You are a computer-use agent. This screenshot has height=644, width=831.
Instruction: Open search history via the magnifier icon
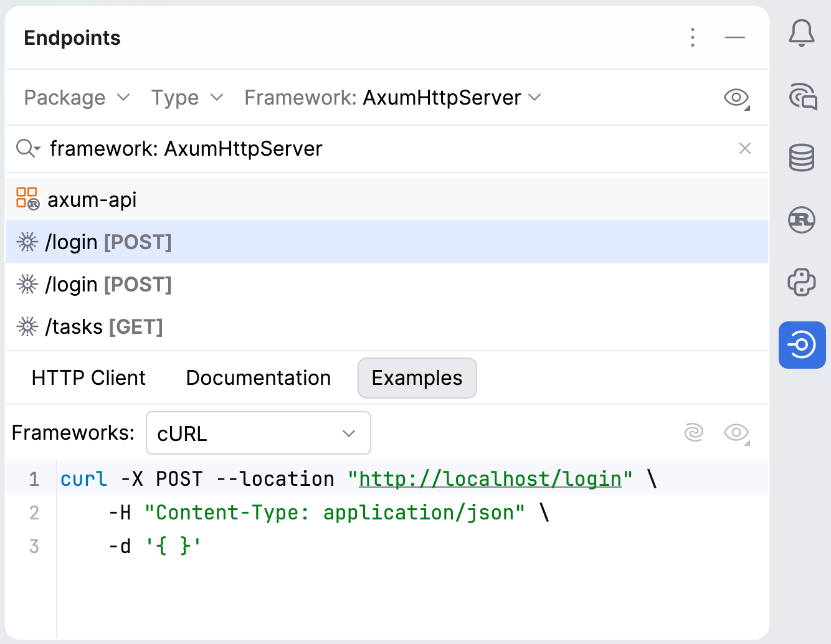coord(28,148)
